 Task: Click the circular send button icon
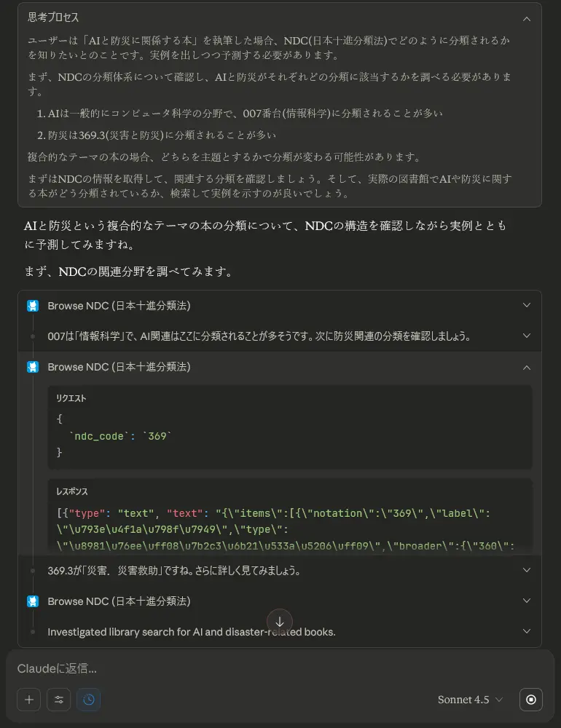tap(530, 700)
